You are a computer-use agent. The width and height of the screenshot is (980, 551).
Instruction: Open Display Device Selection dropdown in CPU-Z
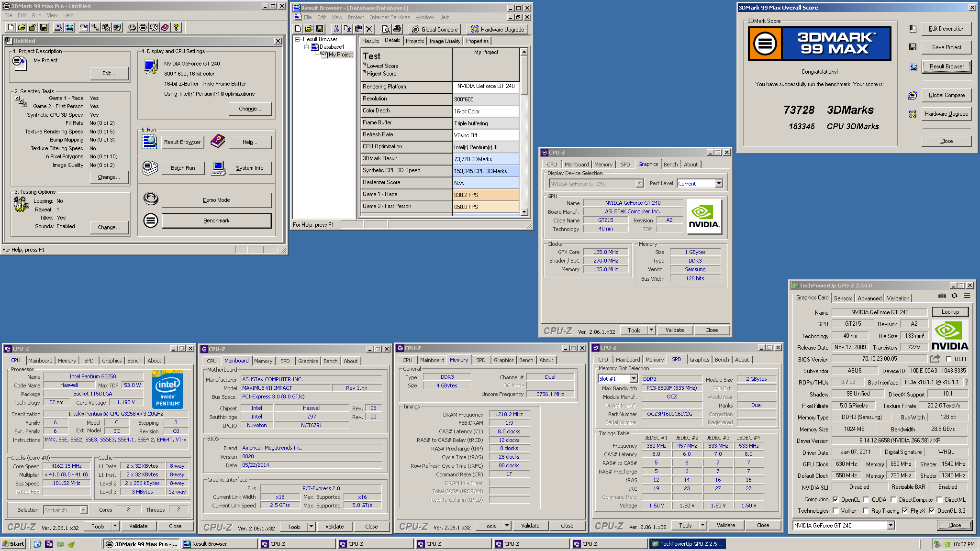tap(639, 184)
